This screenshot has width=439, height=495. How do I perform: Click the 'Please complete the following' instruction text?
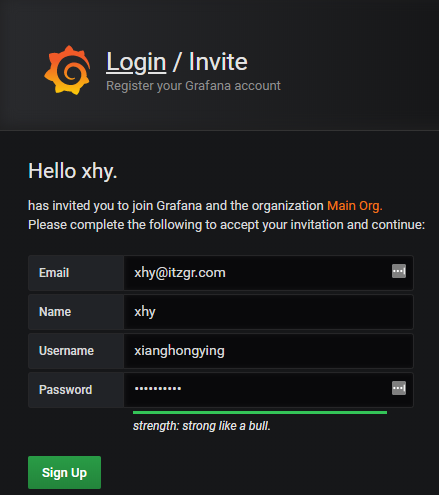tap(227, 225)
